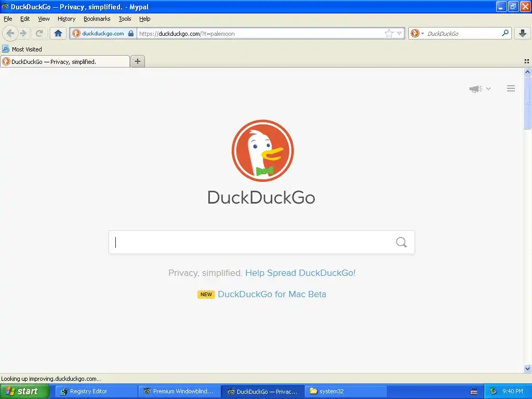Open the URL history dropdown arrow
Screen dimensions: 532x399
pyautogui.click(x=400, y=33)
